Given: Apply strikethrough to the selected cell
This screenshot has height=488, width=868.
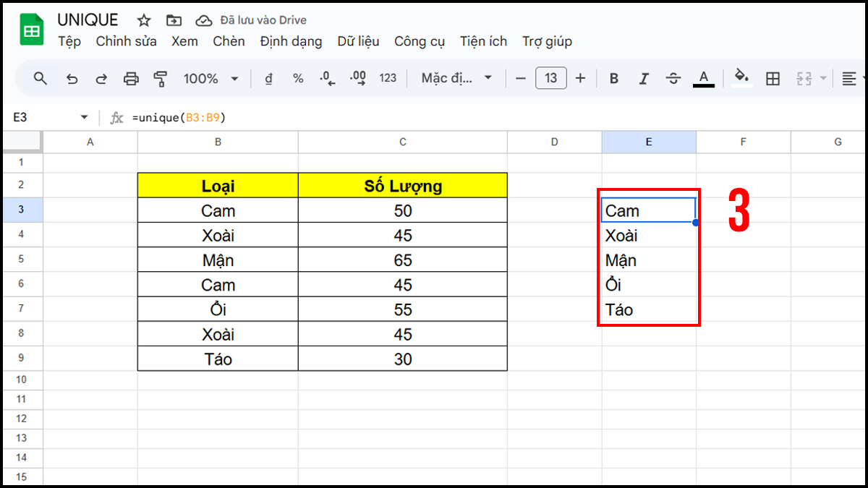Looking at the screenshot, I should tap(673, 78).
